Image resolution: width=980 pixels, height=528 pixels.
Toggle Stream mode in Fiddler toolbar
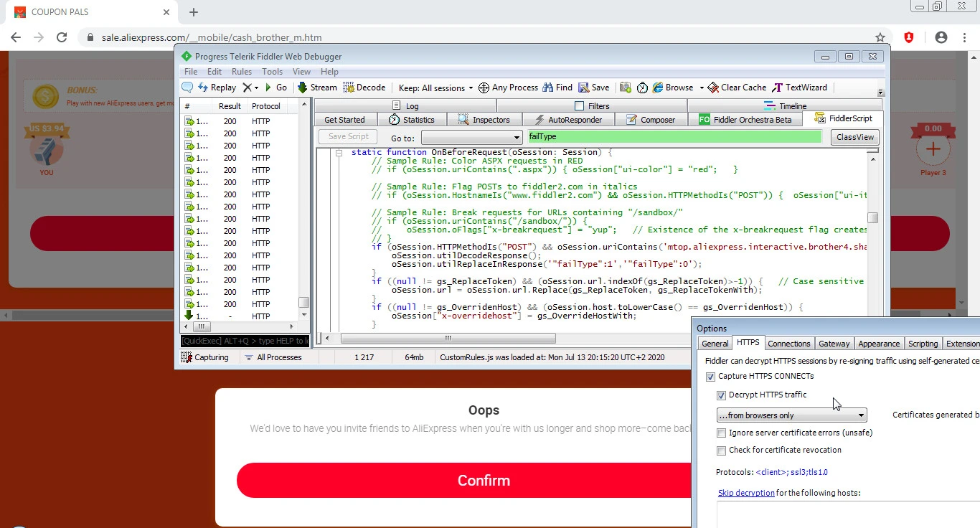click(x=317, y=88)
